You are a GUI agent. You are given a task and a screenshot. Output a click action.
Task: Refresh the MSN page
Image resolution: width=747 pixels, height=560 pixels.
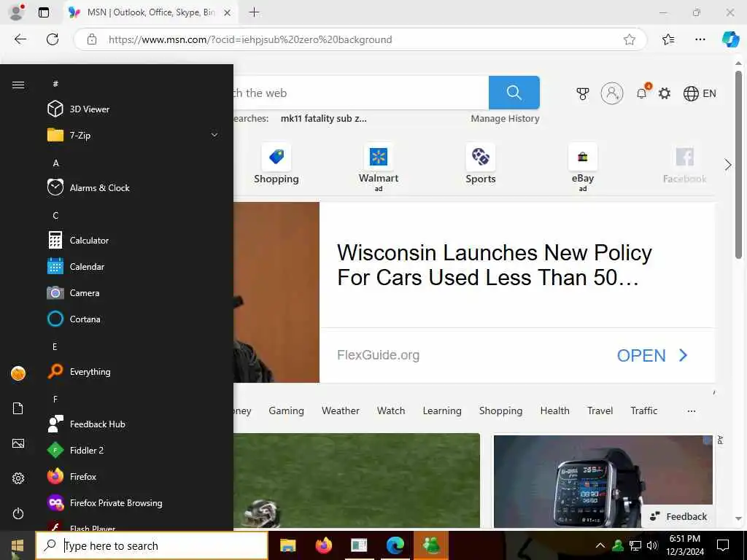53,39
